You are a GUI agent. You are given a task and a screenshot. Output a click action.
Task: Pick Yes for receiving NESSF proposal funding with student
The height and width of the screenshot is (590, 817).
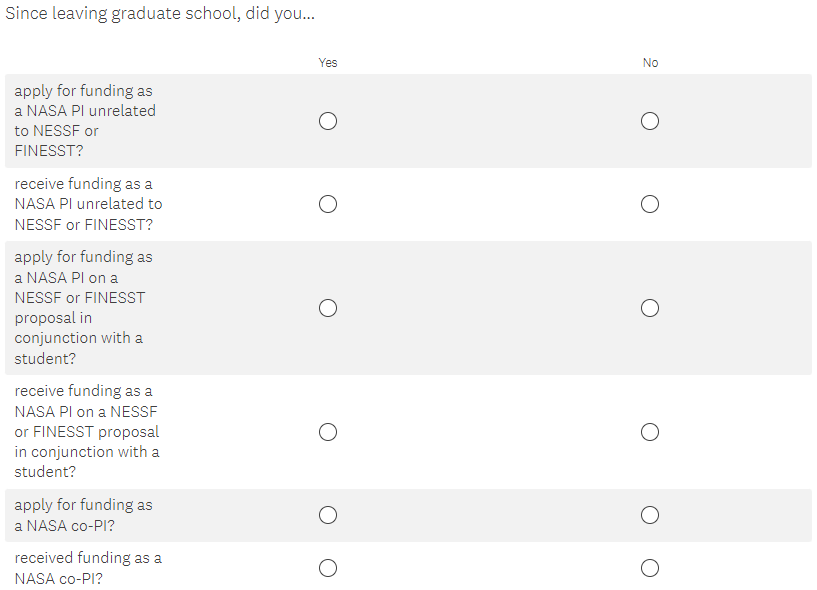(328, 432)
